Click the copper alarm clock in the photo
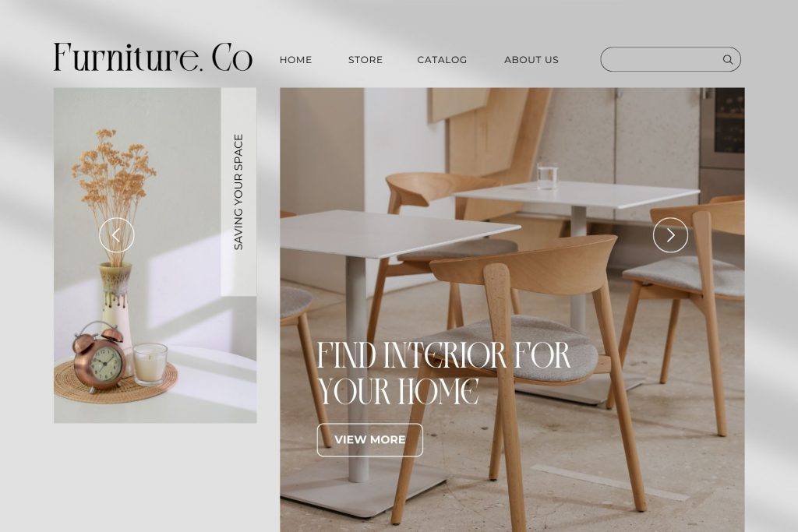 [x=99, y=358]
